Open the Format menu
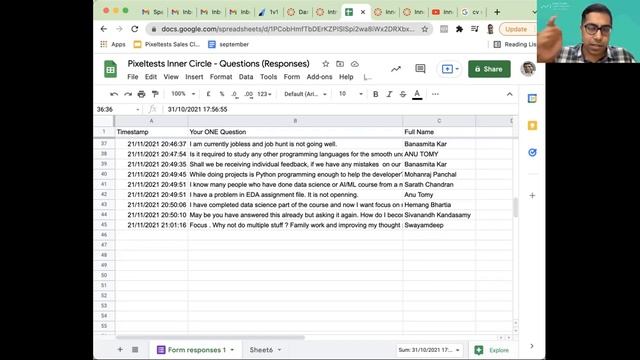The height and width of the screenshot is (360, 640). pyautogui.click(x=221, y=77)
